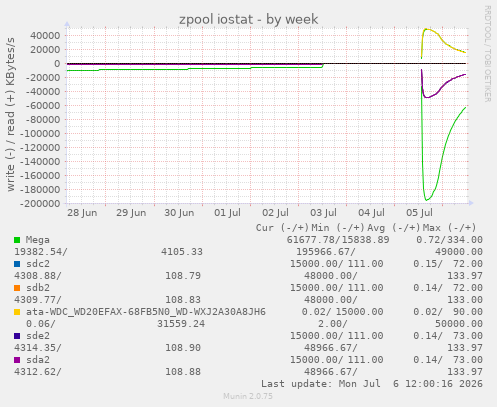Click the sde2 legend label
Image resolution: width=497 pixels, height=407 pixels.
38,336
